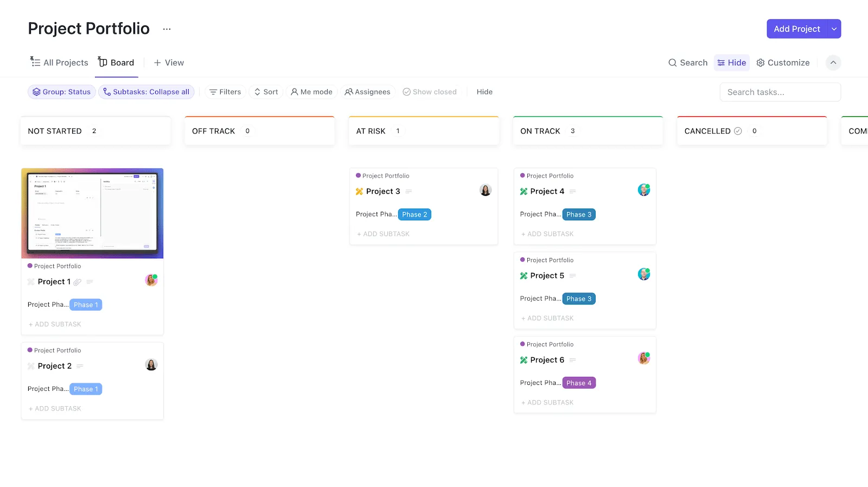Open the Project 1 card title
868x487 pixels.
[54, 281]
